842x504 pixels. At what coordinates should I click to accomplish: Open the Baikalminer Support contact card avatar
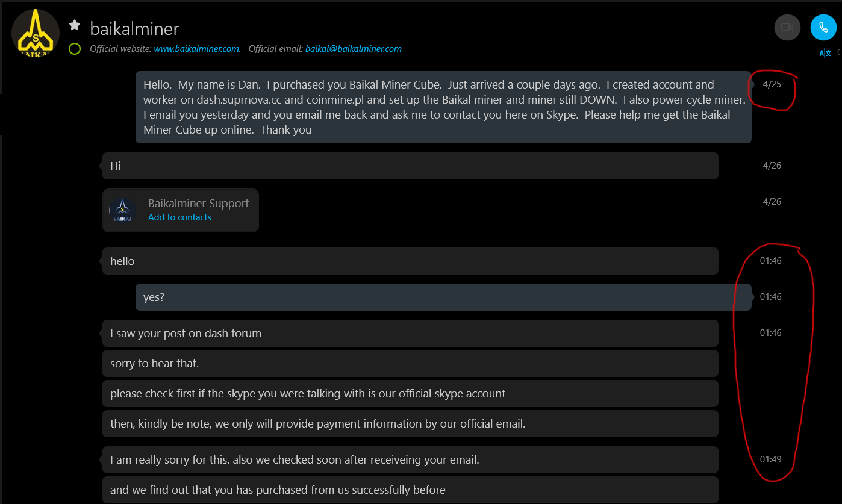pos(122,211)
